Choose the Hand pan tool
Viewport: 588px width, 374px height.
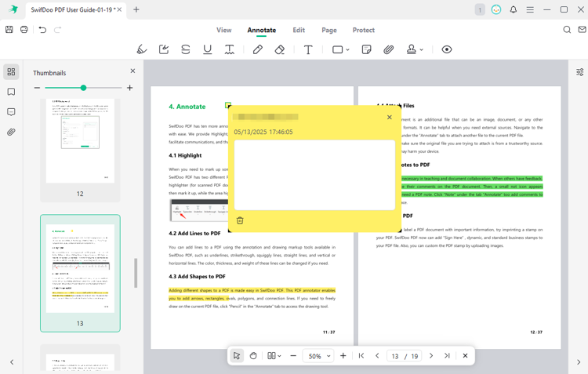(253, 356)
